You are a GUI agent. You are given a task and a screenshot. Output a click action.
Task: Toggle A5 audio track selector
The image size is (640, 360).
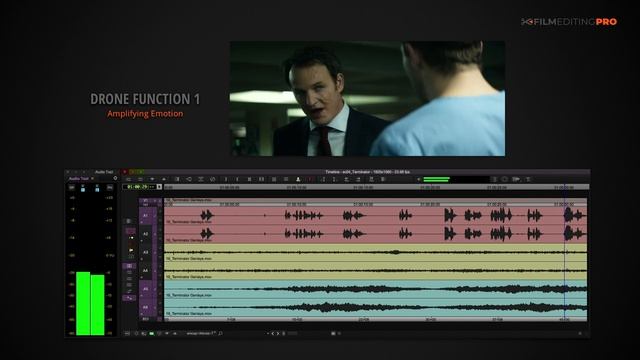(145, 289)
